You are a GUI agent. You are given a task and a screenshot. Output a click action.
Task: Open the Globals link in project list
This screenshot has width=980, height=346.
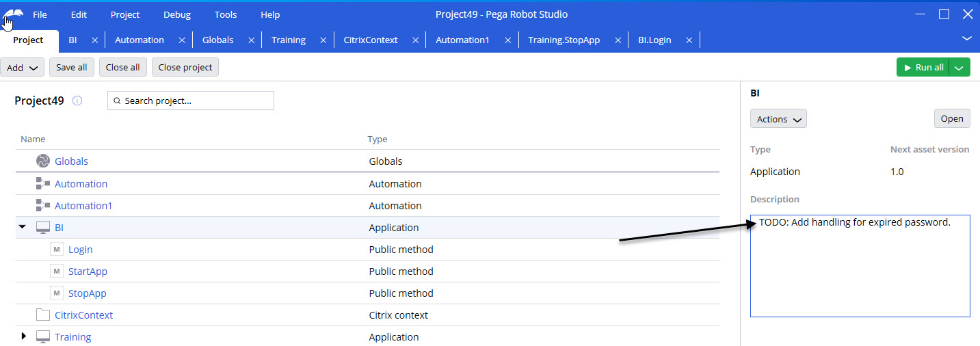pyautogui.click(x=72, y=161)
